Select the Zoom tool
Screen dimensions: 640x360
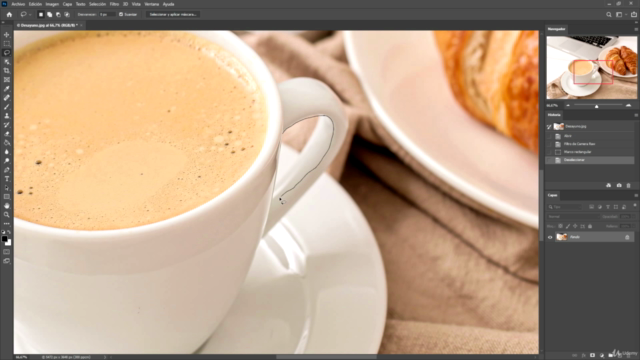coord(7,215)
